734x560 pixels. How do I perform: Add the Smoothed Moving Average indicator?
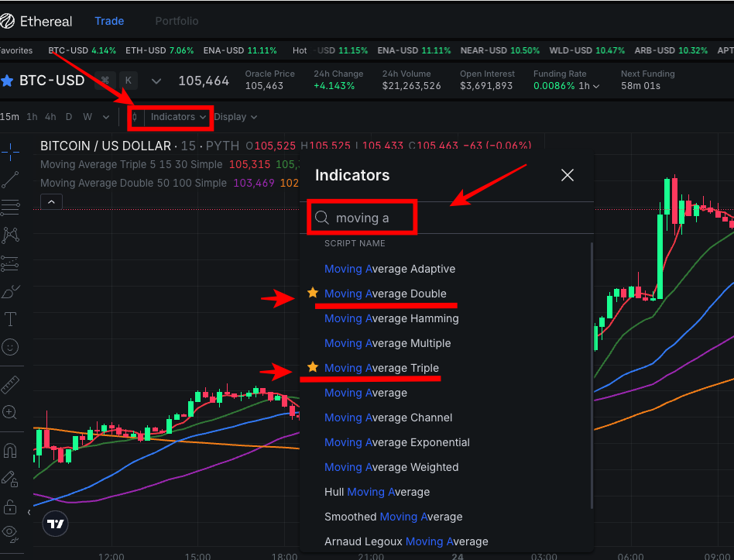tap(393, 517)
